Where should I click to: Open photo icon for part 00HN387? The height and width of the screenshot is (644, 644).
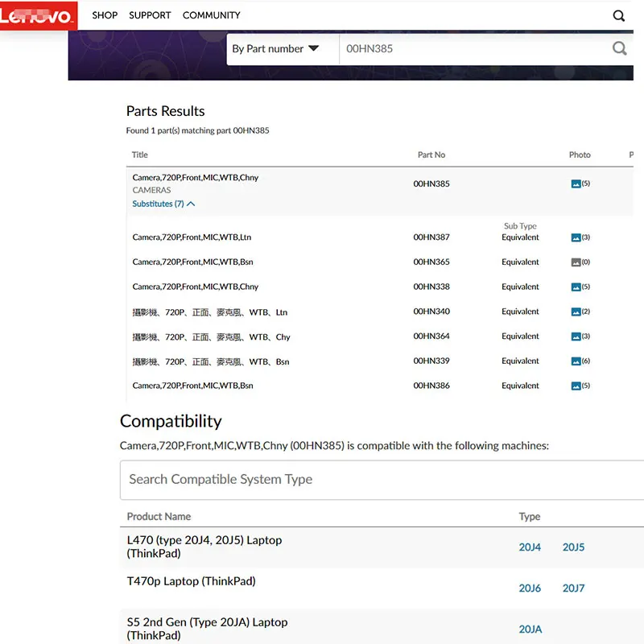pos(576,237)
